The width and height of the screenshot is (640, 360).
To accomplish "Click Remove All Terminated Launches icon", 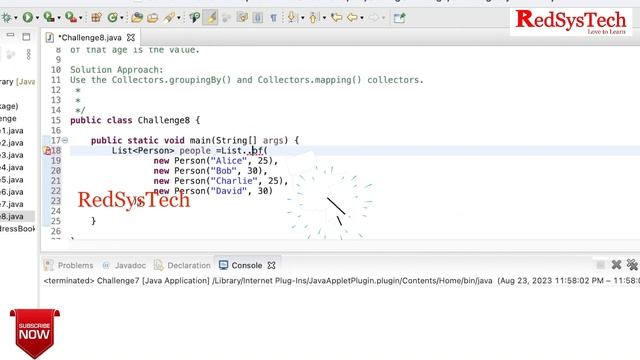I will [x=633, y=265].
